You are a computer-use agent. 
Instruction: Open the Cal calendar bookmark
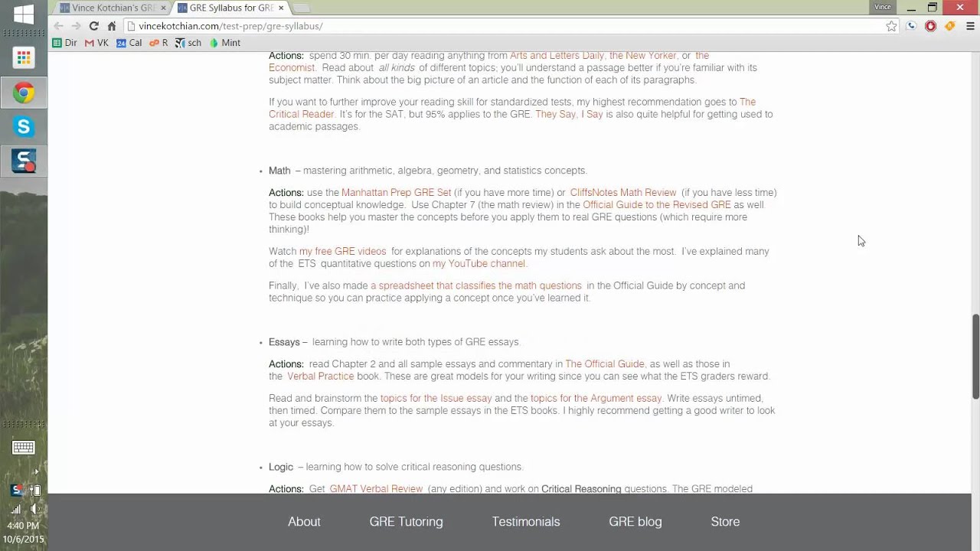(x=129, y=43)
